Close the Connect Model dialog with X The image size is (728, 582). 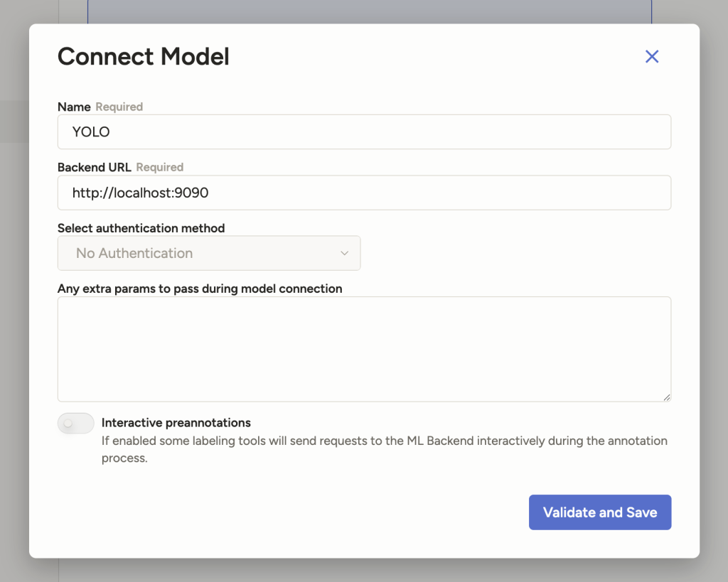[652, 57]
